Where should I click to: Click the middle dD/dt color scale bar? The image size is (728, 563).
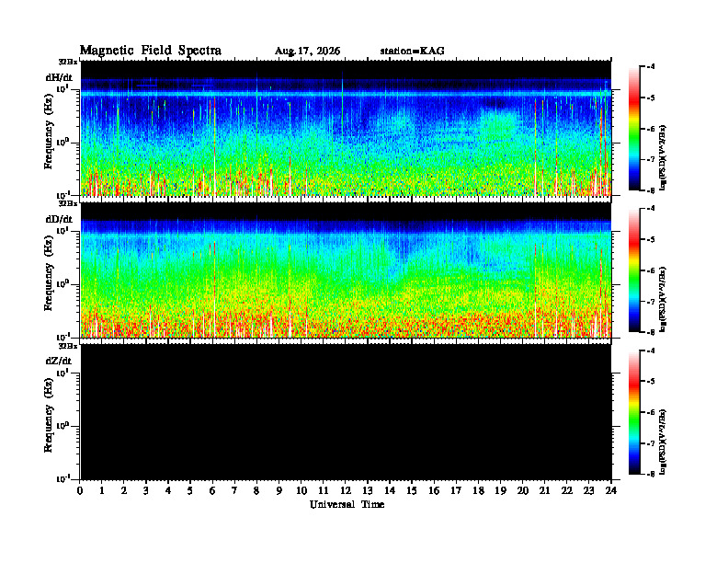634,270
